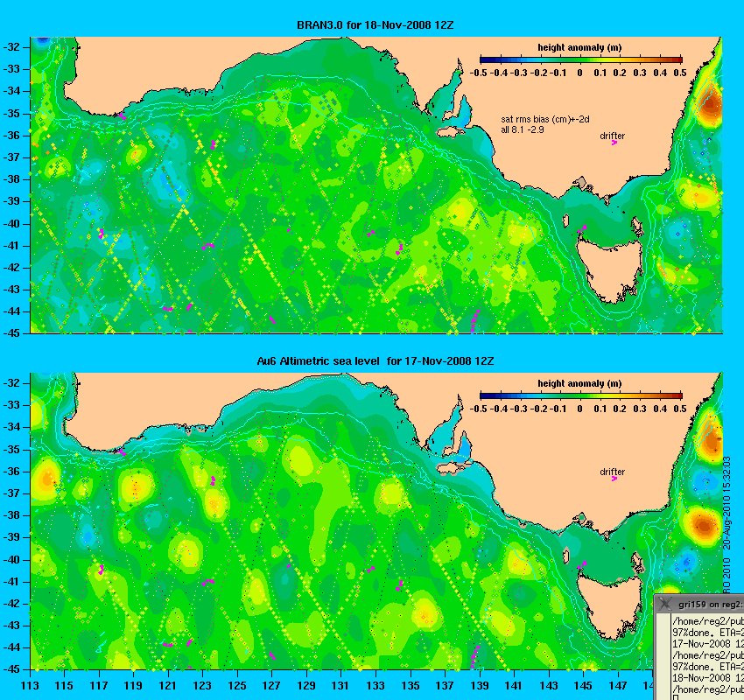The height and width of the screenshot is (700, 744).
Task: Click the '-0.5' color bar label in the Au6 panel
Action: coord(478,409)
